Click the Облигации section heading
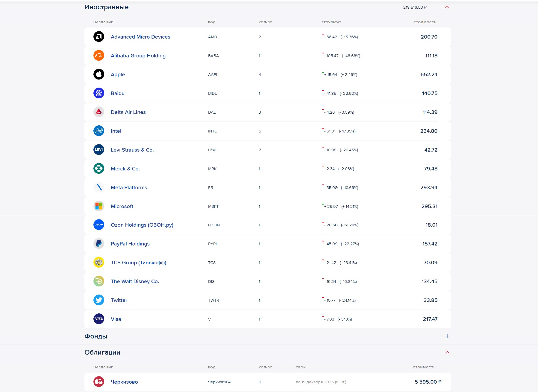 coord(102,353)
